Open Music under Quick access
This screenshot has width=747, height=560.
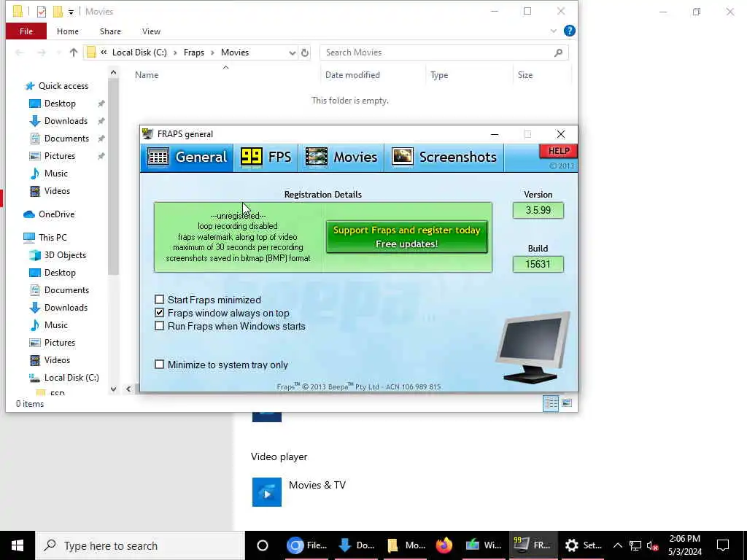point(55,174)
